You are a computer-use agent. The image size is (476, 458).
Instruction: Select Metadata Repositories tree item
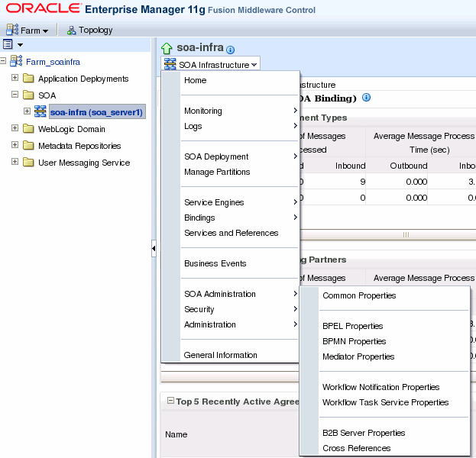coord(79,146)
